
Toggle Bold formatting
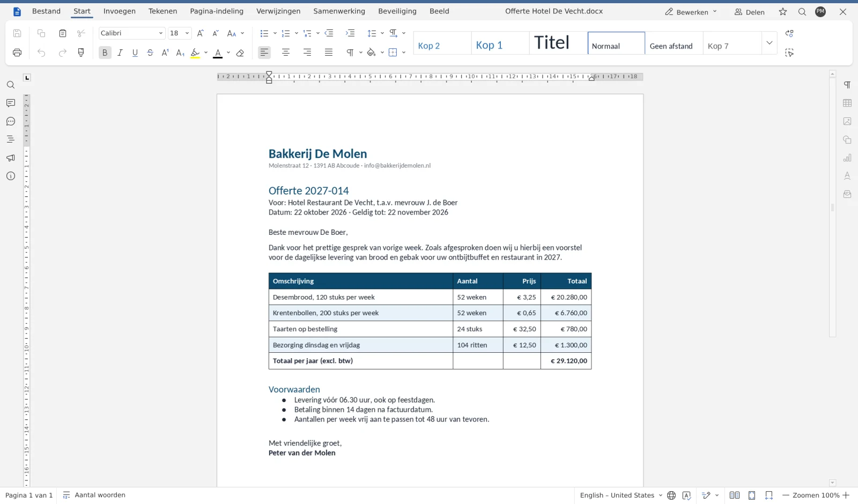point(105,53)
